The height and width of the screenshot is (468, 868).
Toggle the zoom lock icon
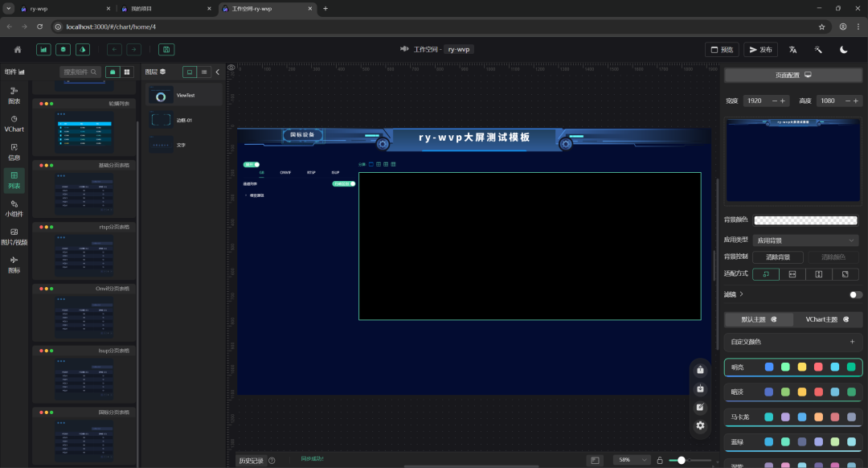(660, 460)
